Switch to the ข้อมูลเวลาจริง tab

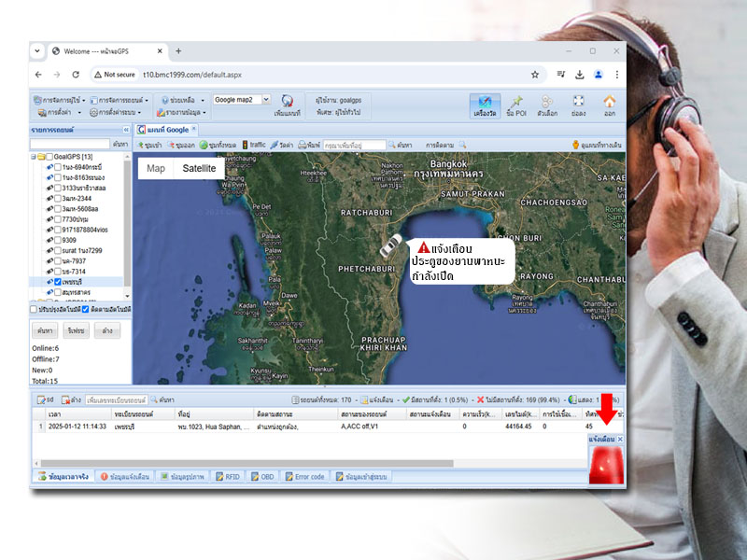click(63, 477)
